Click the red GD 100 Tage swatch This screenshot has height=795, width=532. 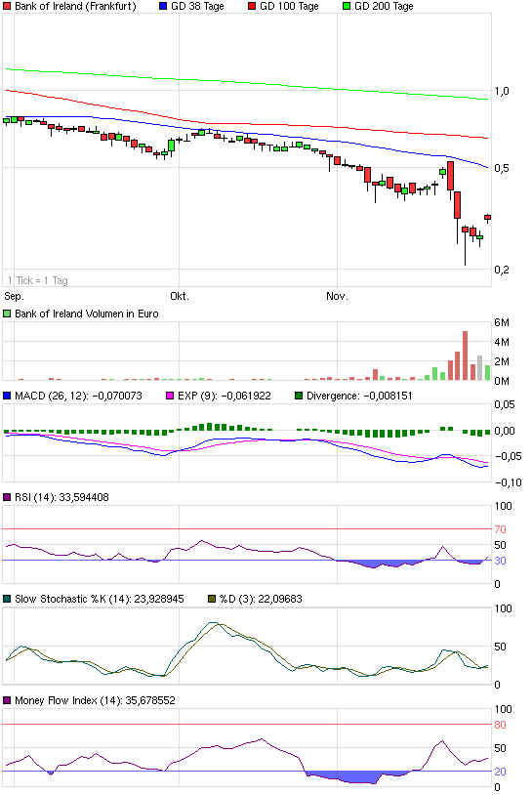[x=252, y=7]
